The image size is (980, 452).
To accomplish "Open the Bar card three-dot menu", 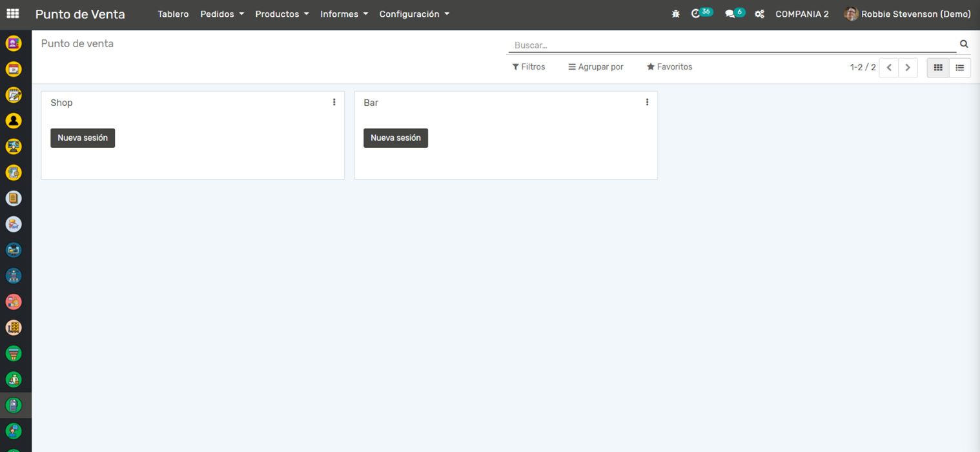I will point(647,102).
